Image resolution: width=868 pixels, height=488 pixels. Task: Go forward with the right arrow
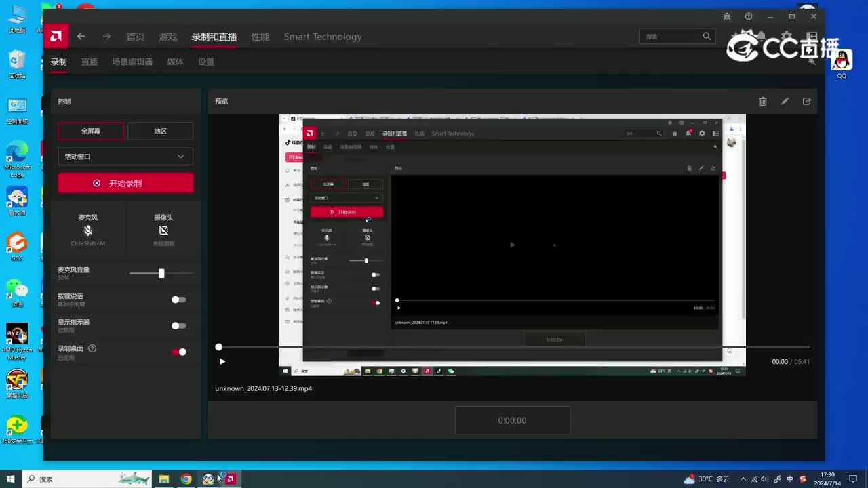106,37
